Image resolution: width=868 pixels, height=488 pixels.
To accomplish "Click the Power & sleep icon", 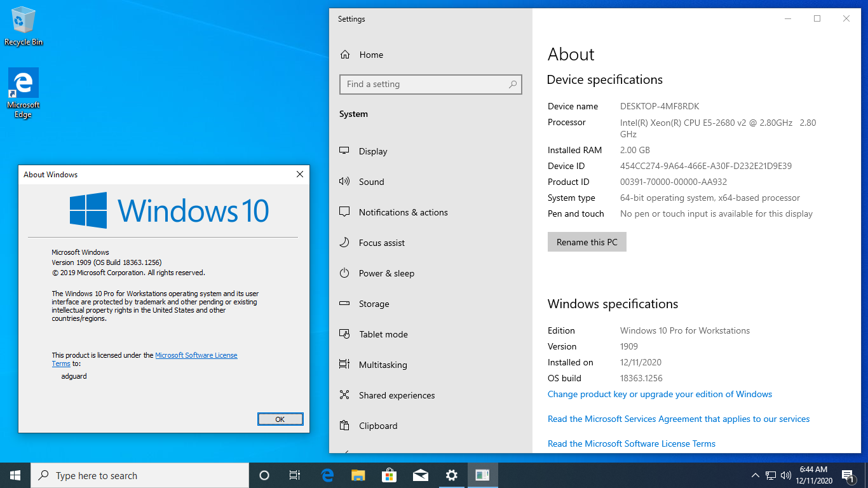I will 344,273.
